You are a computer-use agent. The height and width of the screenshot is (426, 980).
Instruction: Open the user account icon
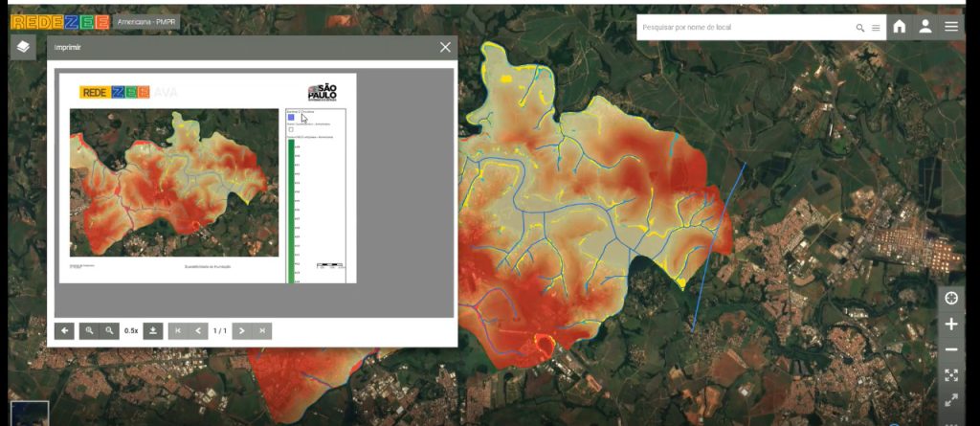click(925, 27)
